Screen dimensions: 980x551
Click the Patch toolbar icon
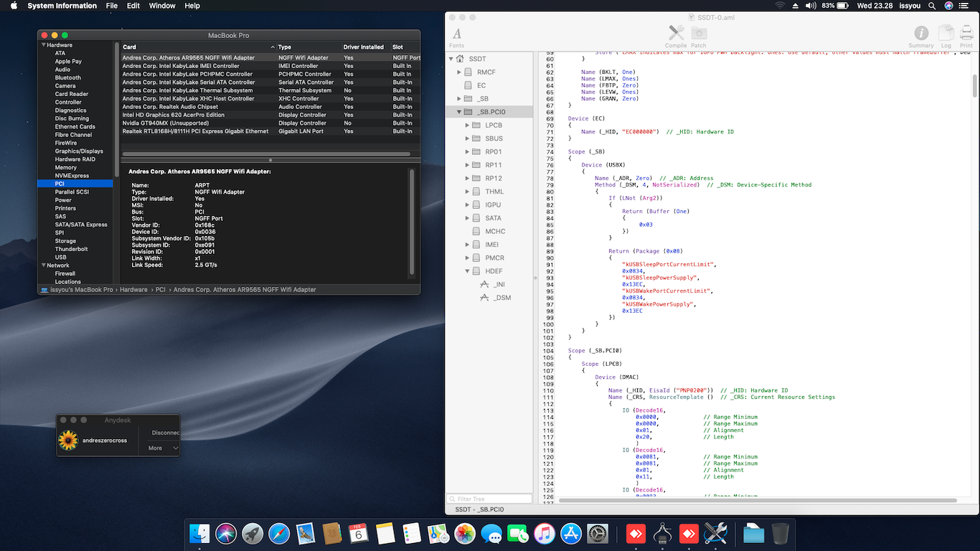click(699, 37)
